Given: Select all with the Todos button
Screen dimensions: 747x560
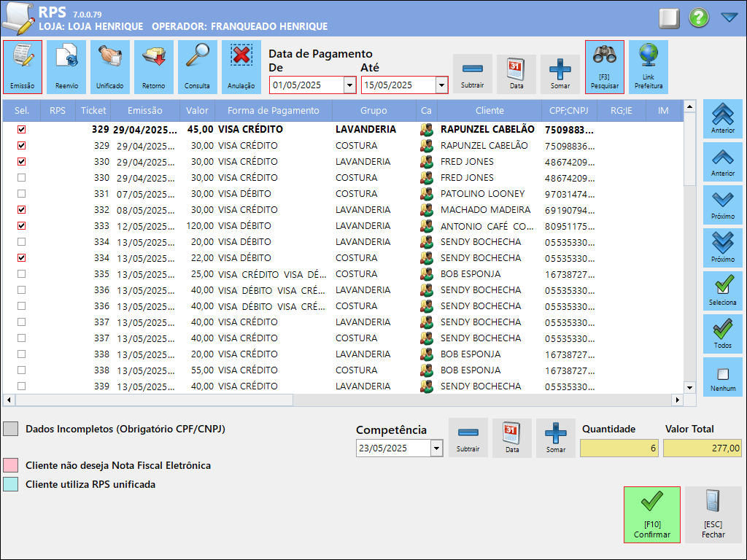Looking at the screenshot, I should pyautogui.click(x=723, y=334).
